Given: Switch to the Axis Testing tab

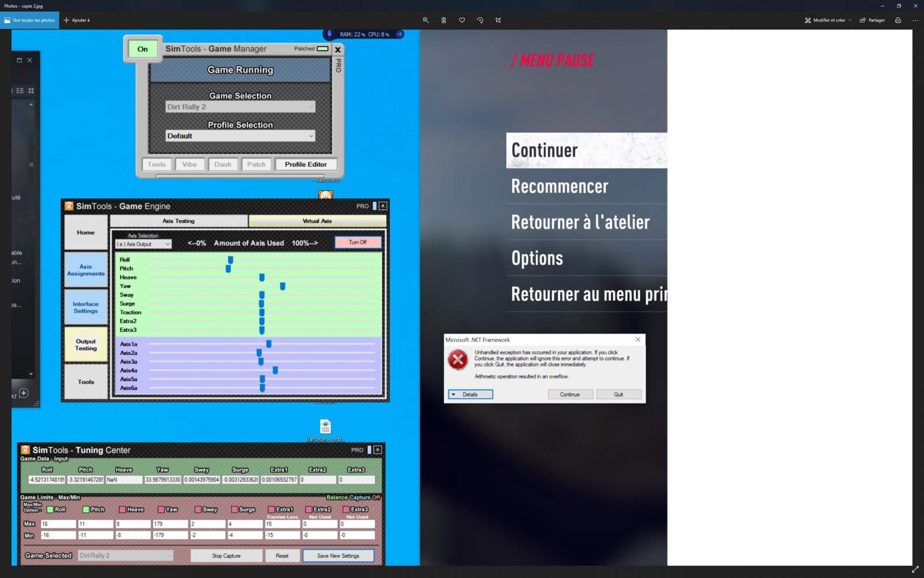Looking at the screenshot, I should 178,221.
